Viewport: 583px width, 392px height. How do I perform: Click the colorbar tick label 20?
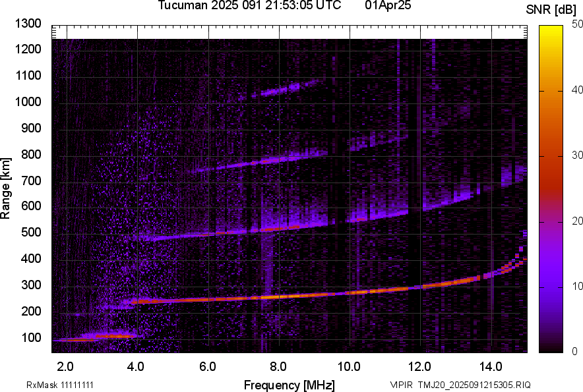(x=578, y=221)
